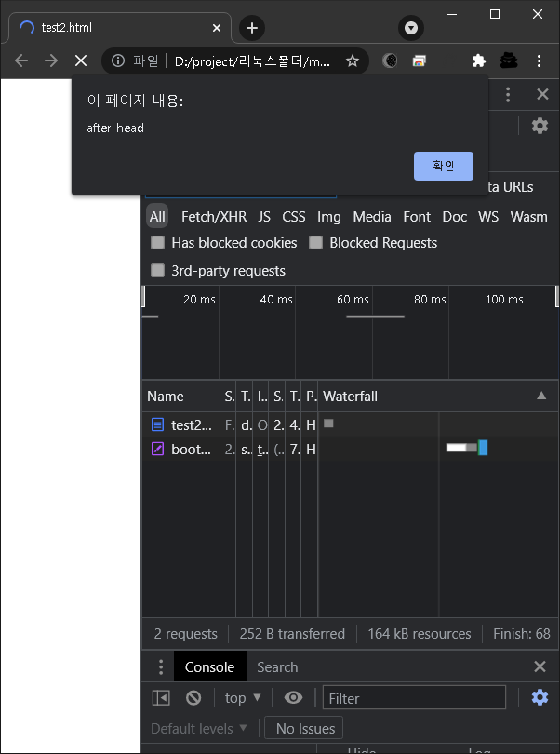560x754 pixels.
Task: Filter requests by Fetch/XHR type
Action: [214, 217]
